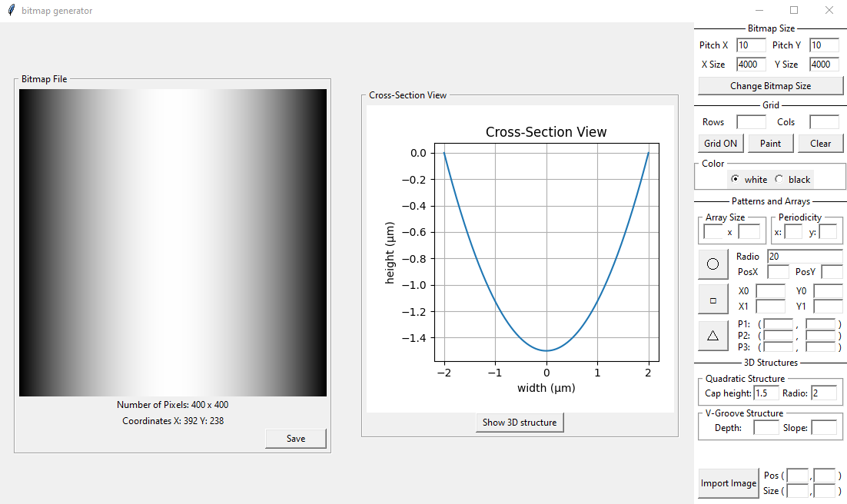The width and height of the screenshot is (847, 504).
Task: Click the Radio field showing 20
Action: [805, 257]
